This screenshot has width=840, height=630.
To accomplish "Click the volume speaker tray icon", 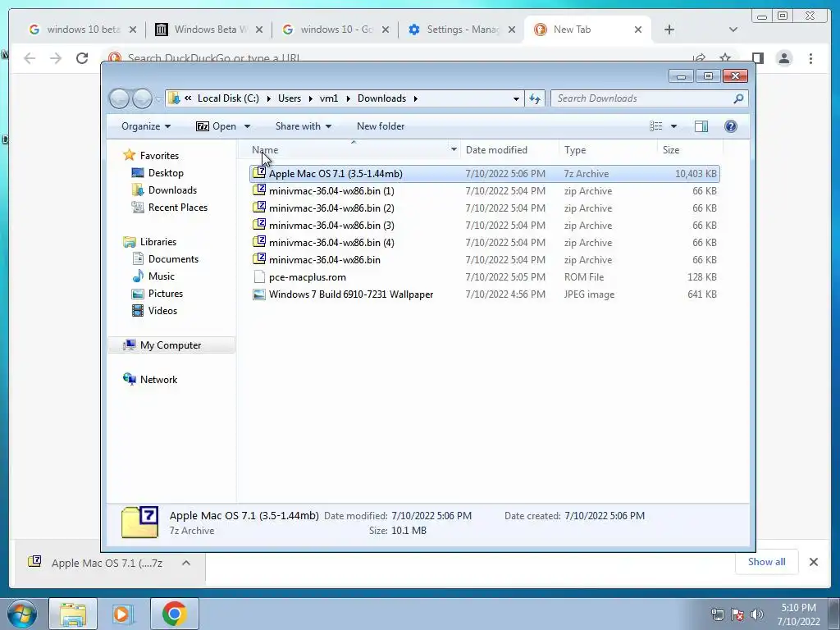I will click(757, 614).
